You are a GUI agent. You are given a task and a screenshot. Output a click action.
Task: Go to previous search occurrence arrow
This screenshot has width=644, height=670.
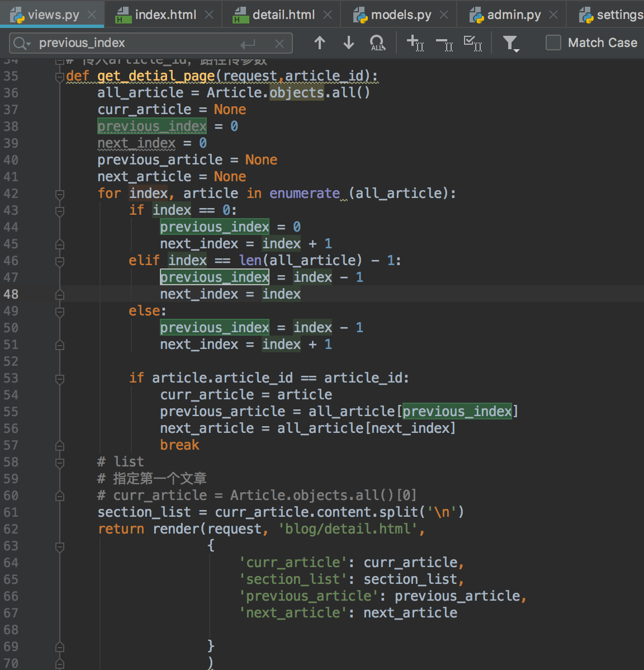point(320,43)
